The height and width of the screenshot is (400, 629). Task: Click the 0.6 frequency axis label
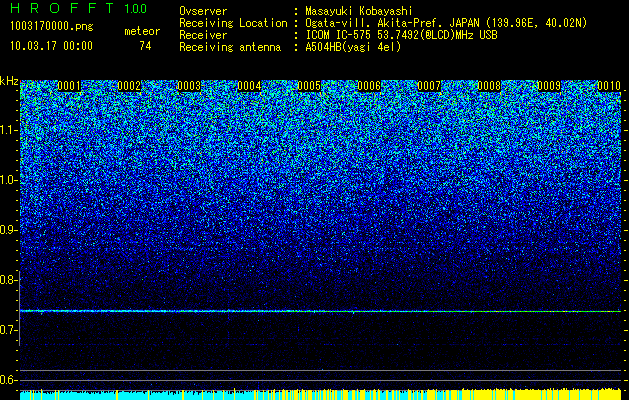click(9, 380)
